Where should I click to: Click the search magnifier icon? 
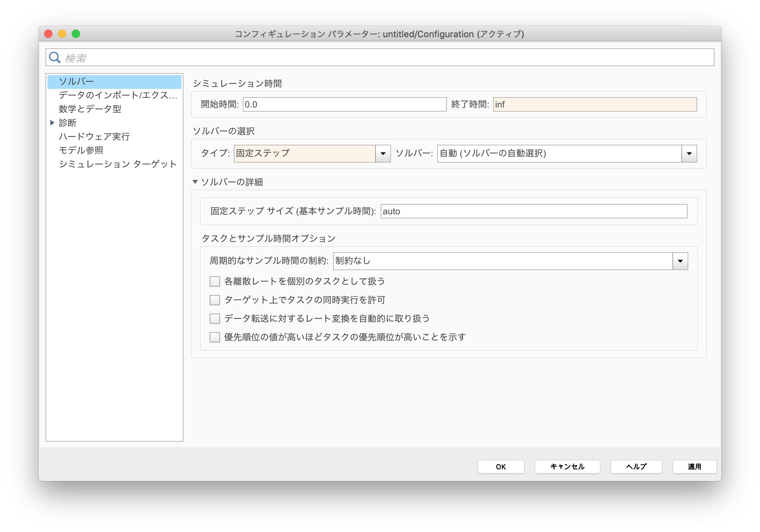click(x=54, y=57)
